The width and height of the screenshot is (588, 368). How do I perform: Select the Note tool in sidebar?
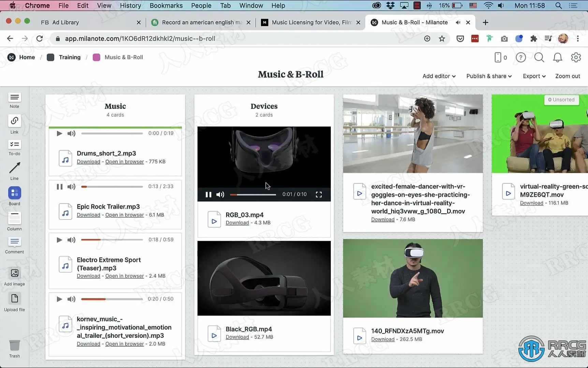[x=14, y=101]
